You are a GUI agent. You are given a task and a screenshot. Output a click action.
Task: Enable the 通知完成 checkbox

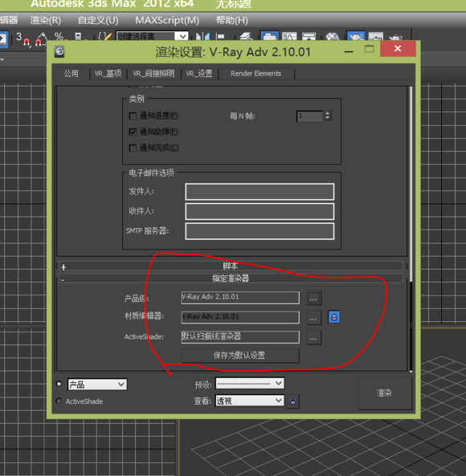tap(133, 148)
